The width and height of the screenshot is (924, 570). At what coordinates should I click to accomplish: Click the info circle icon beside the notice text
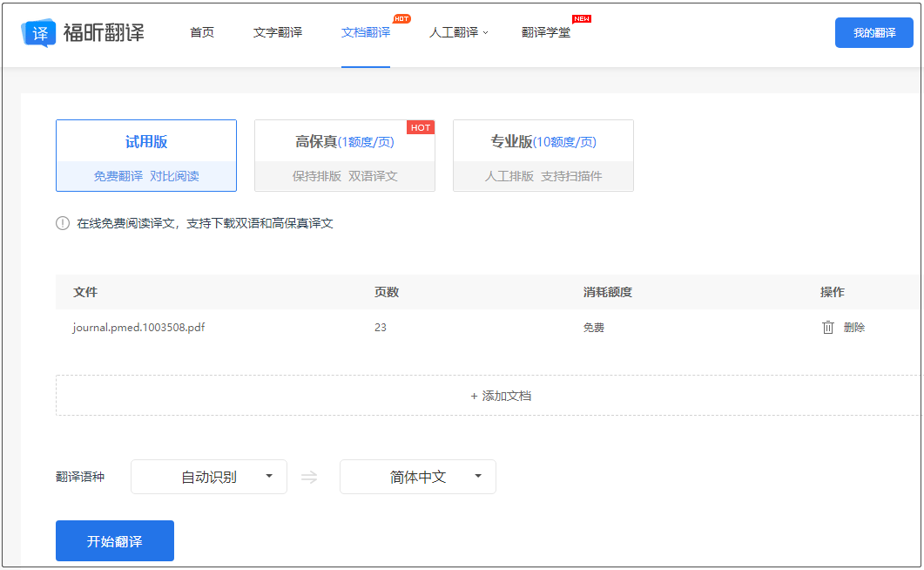point(62,223)
